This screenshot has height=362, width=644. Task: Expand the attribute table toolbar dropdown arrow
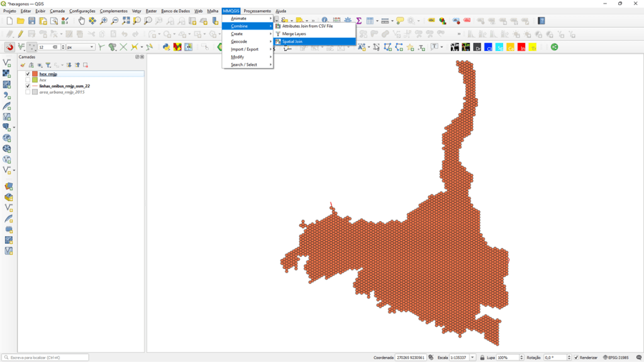(x=377, y=21)
